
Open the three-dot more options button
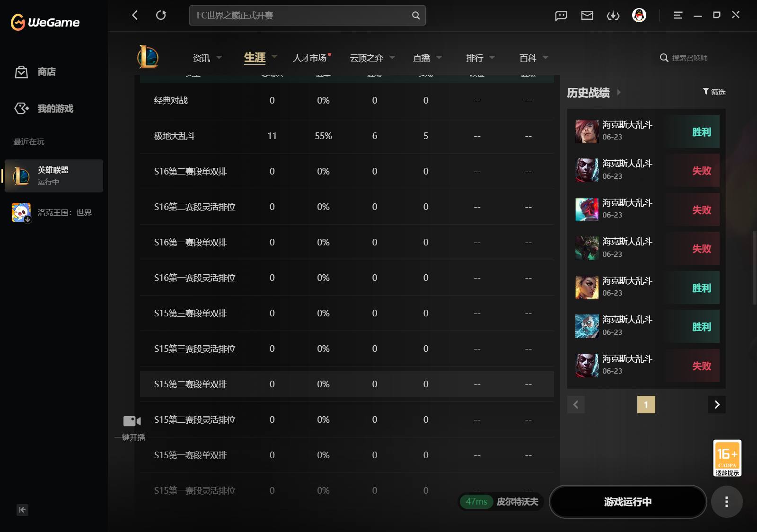tap(727, 502)
